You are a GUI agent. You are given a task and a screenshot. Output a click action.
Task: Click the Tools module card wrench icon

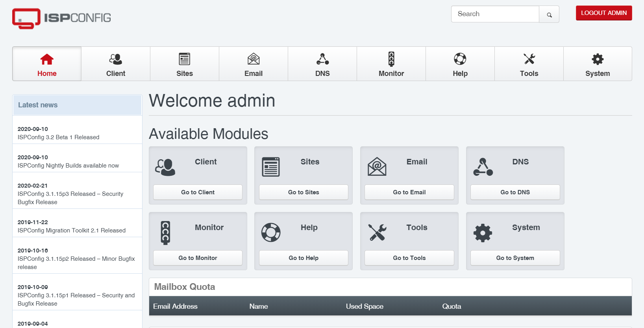click(377, 232)
